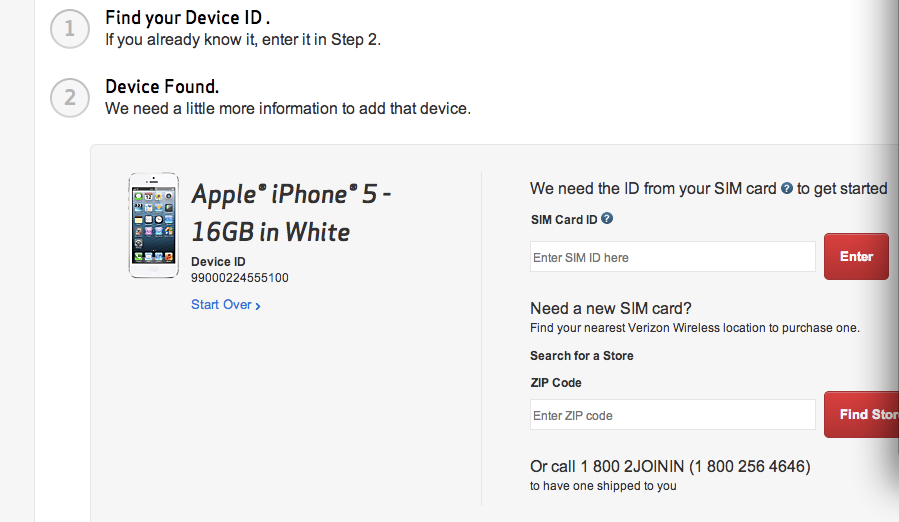Click the 'Need a new SIM card?' heading

tap(610, 308)
